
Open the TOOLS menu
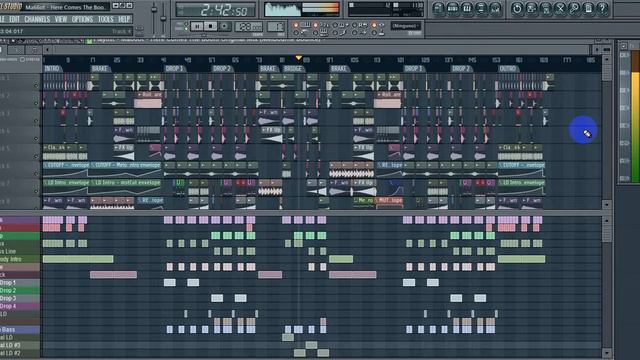point(105,19)
